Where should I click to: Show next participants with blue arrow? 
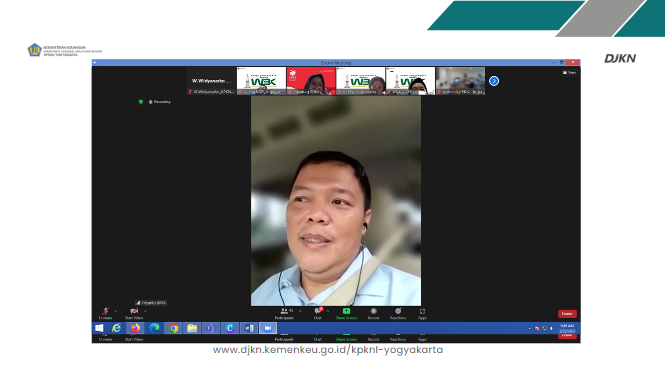pyautogui.click(x=494, y=81)
